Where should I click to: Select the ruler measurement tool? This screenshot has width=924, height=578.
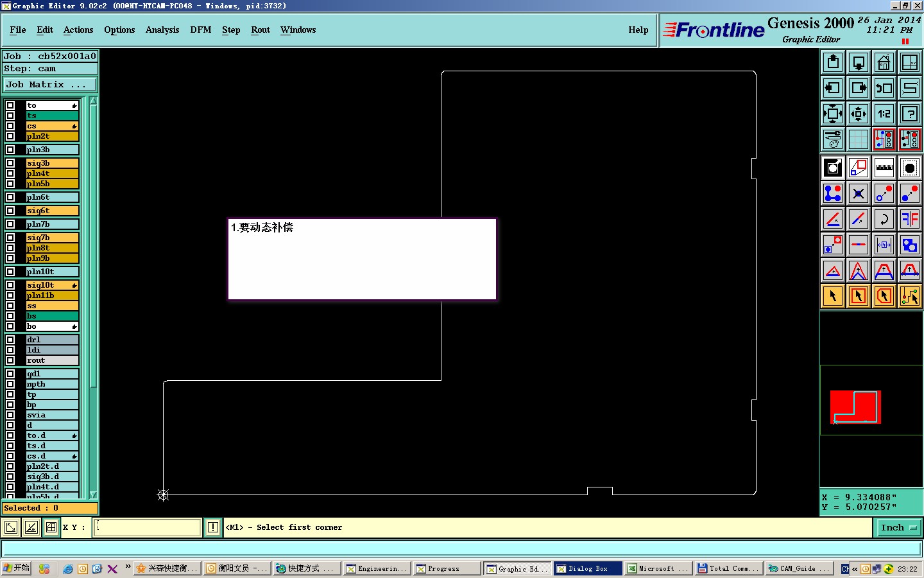coord(884,168)
